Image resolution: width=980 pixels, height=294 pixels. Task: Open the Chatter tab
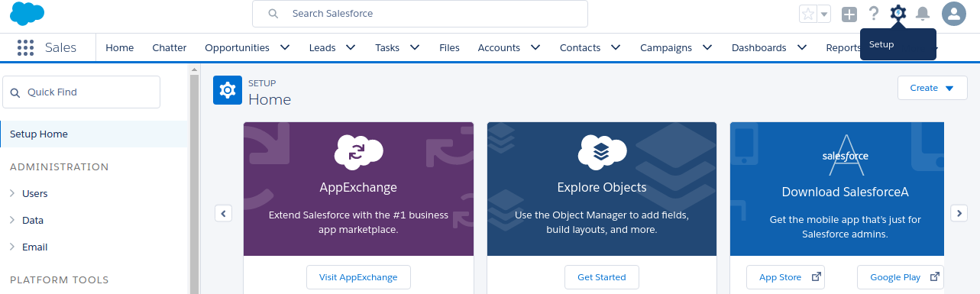point(170,47)
